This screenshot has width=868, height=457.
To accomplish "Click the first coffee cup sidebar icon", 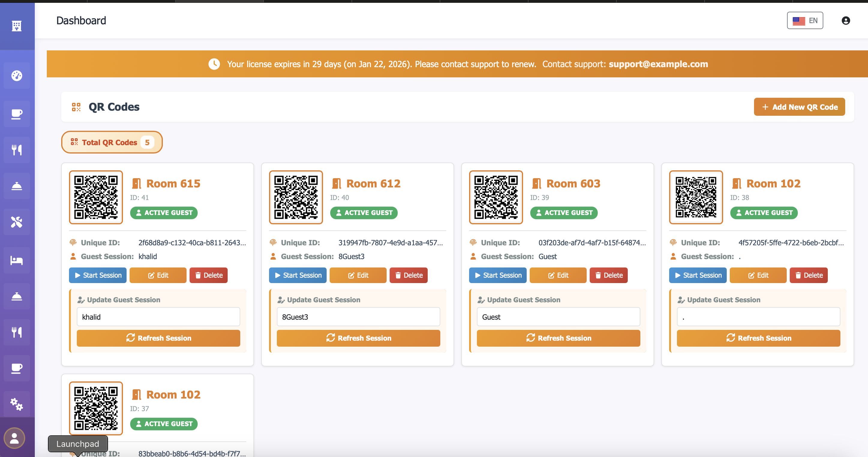I will tap(16, 114).
